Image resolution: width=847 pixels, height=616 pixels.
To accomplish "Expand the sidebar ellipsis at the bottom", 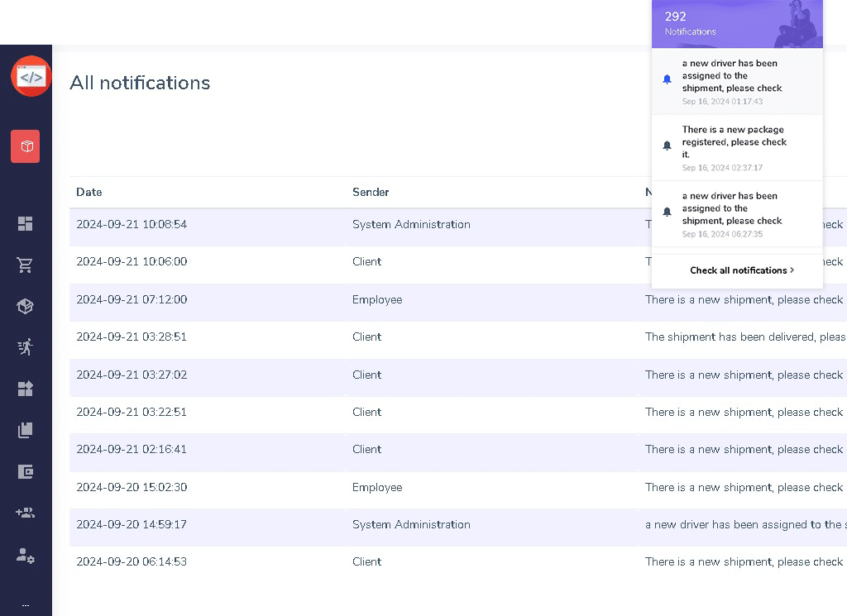I will [26, 604].
